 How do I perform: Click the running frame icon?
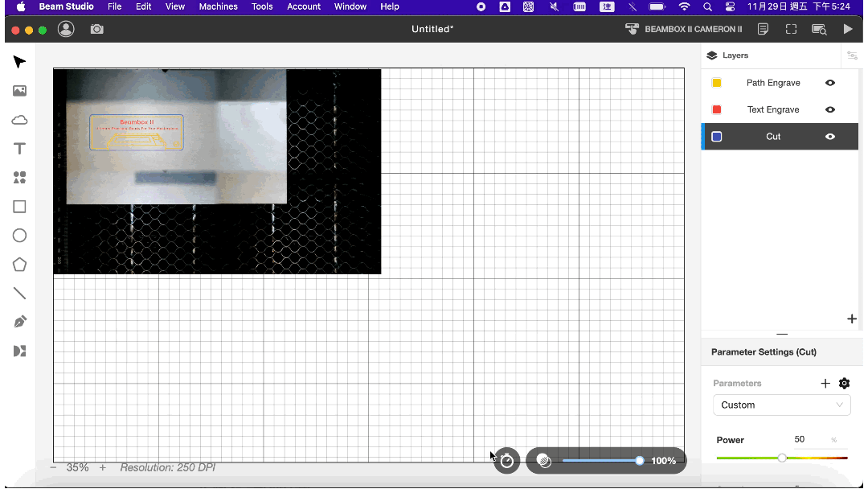tap(791, 29)
